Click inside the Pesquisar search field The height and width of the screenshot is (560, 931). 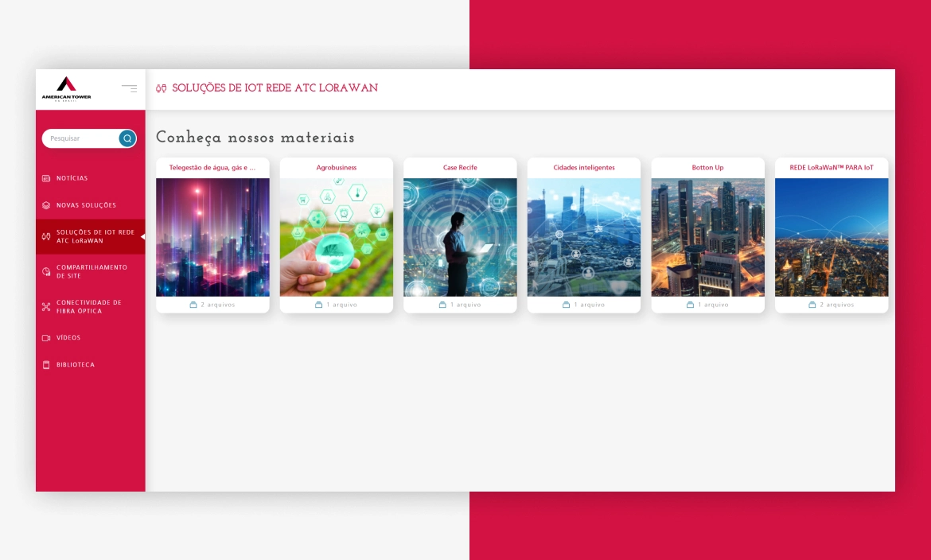click(x=80, y=138)
